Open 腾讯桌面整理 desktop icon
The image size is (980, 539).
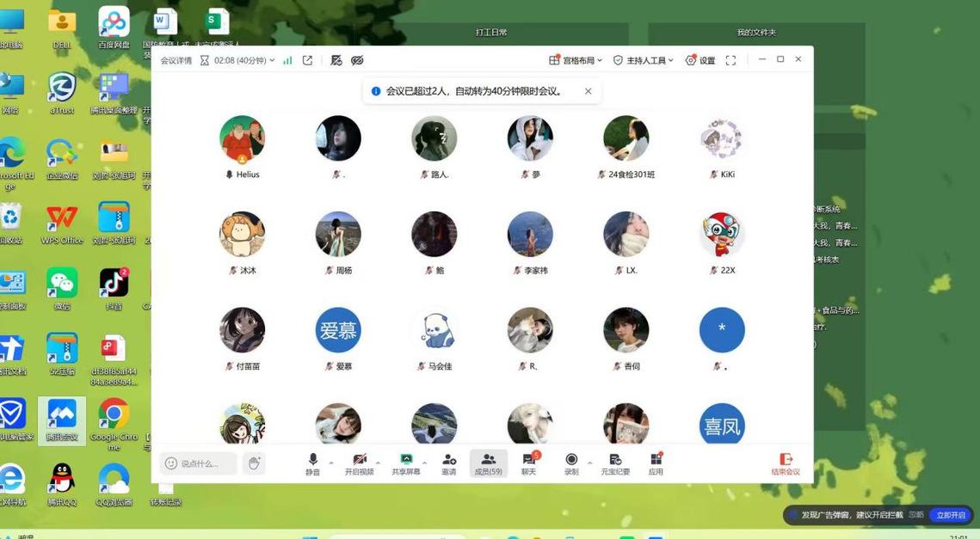[x=114, y=93]
